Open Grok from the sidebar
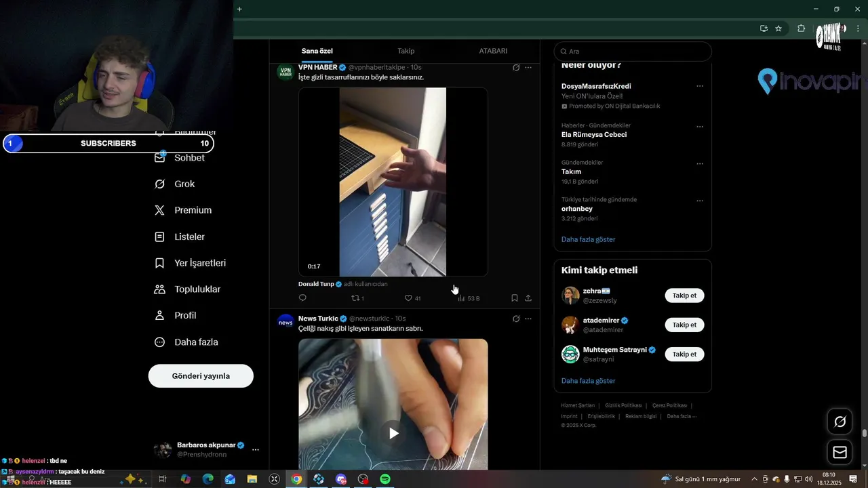The width and height of the screenshot is (868, 488). [175, 184]
